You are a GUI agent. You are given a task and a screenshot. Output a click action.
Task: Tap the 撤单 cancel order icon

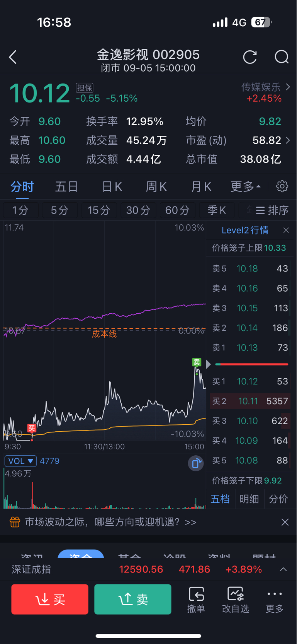click(x=196, y=600)
